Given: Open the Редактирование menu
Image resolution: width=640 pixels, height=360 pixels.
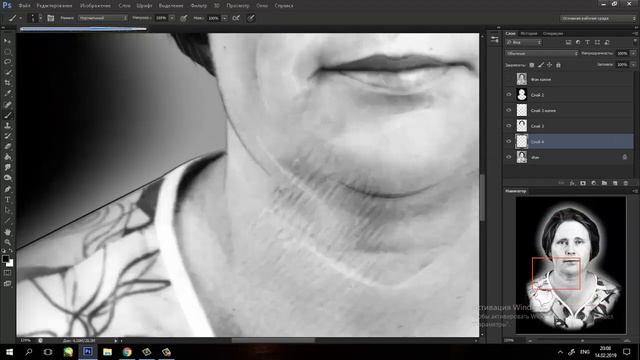Looking at the screenshot, I should tap(54, 6).
